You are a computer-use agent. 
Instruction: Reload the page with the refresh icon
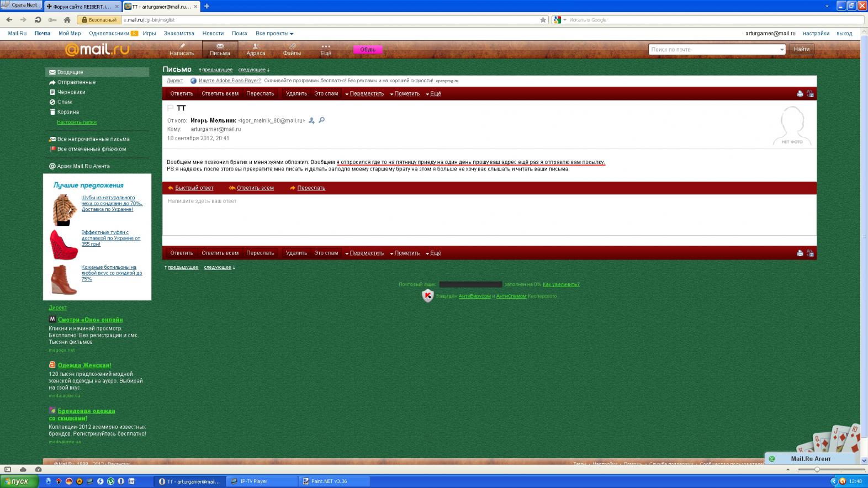tap(38, 20)
